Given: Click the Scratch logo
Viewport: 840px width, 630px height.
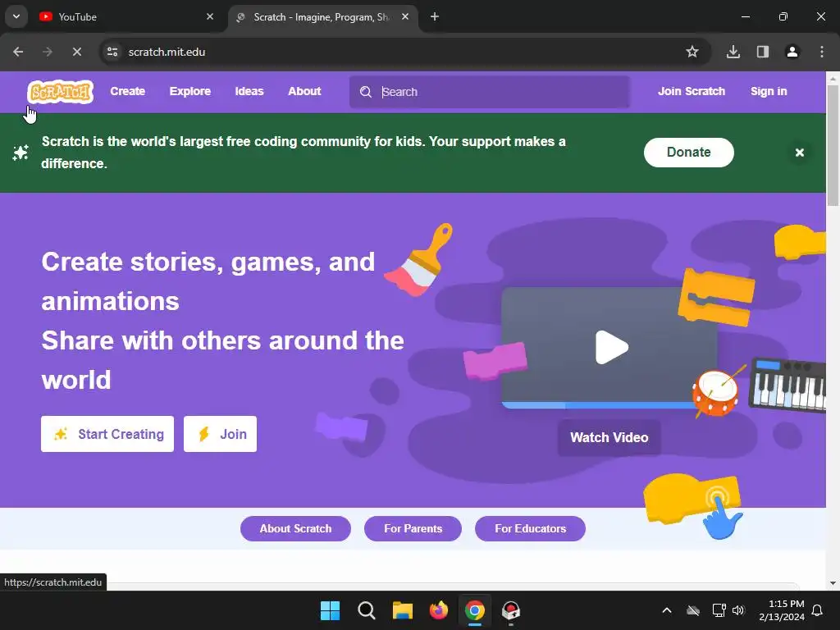Looking at the screenshot, I should (61, 92).
